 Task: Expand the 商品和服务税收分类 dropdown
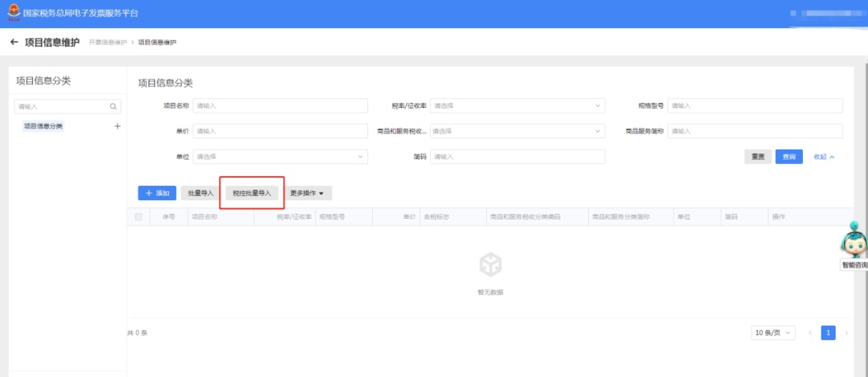tap(518, 131)
